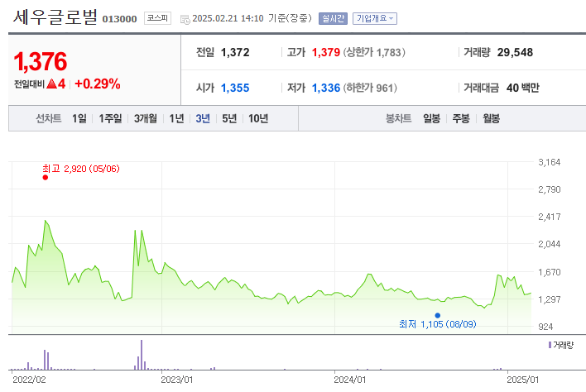Click the 거래량 value 29,548

[x=515, y=52]
